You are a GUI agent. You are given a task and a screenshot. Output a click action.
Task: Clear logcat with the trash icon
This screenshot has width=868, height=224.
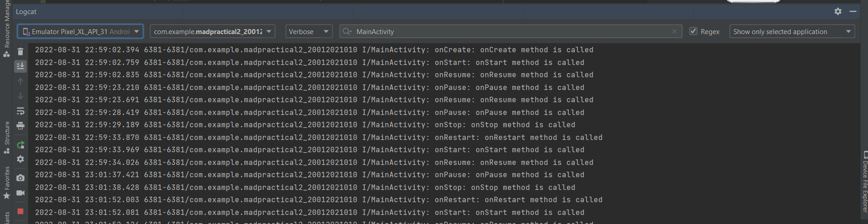point(20,52)
